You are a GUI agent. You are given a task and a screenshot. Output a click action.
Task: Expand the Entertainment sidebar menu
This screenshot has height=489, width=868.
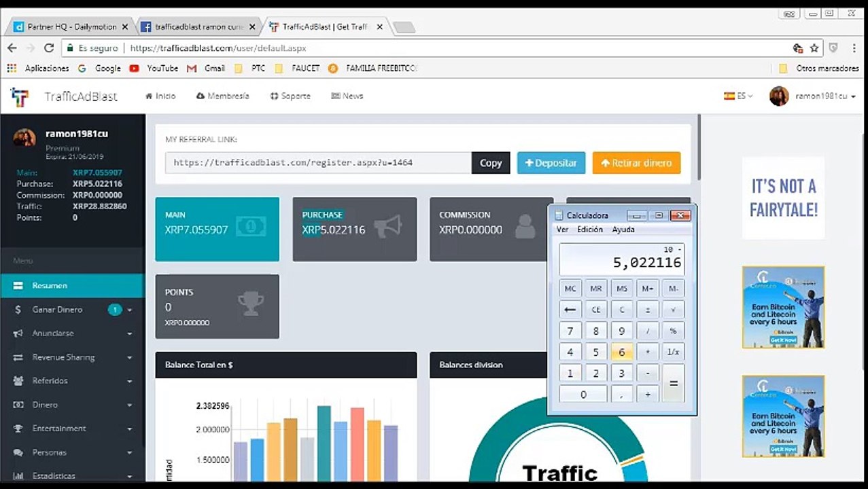73,429
